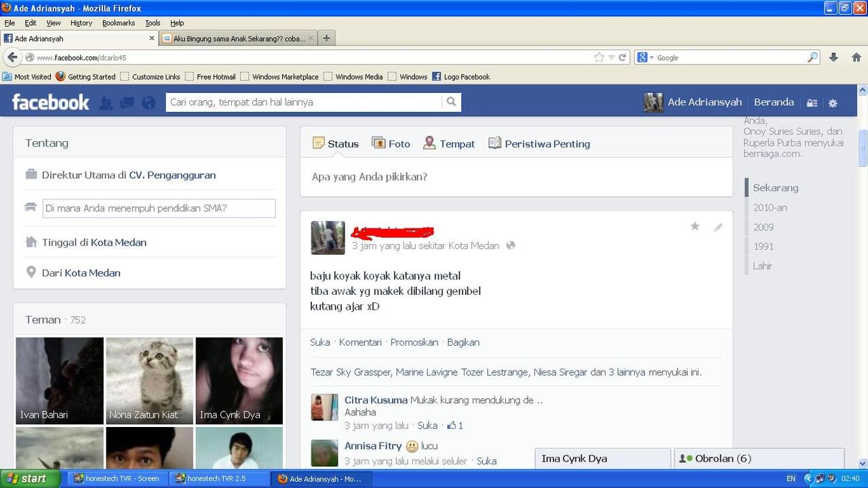Click Bagikan under the post

click(x=463, y=342)
